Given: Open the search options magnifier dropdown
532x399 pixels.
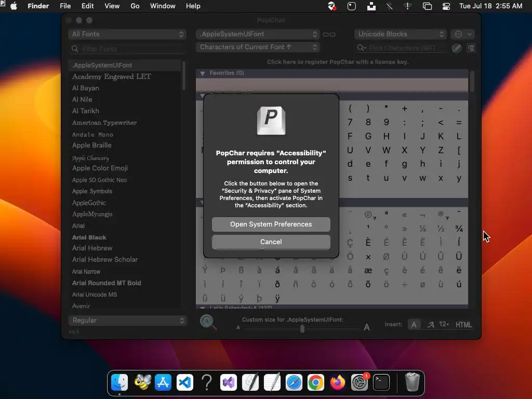Looking at the screenshot, I should pyautogui.click(x=362, y=48).
